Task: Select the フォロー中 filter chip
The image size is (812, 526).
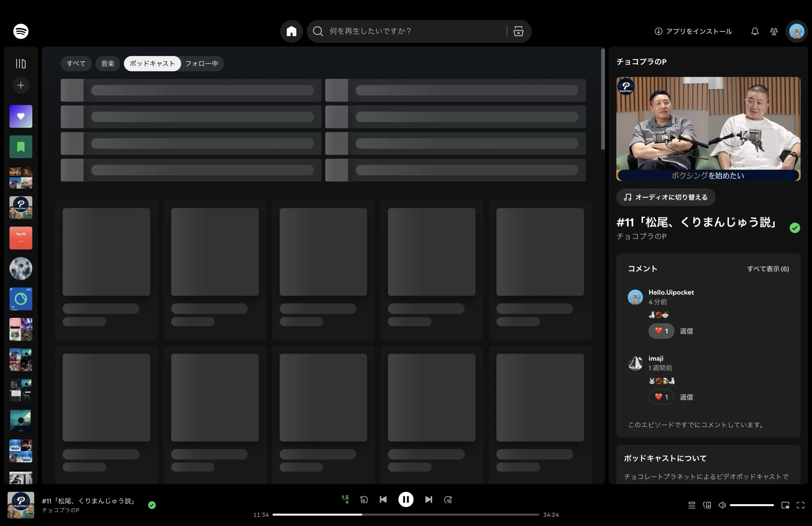Action: click(x=202, y=63)
